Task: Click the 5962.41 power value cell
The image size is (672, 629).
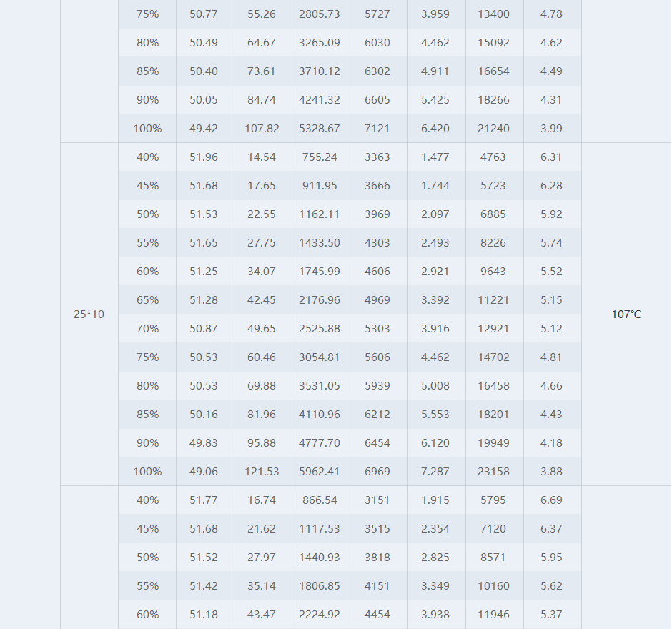Action: (321, 471)
